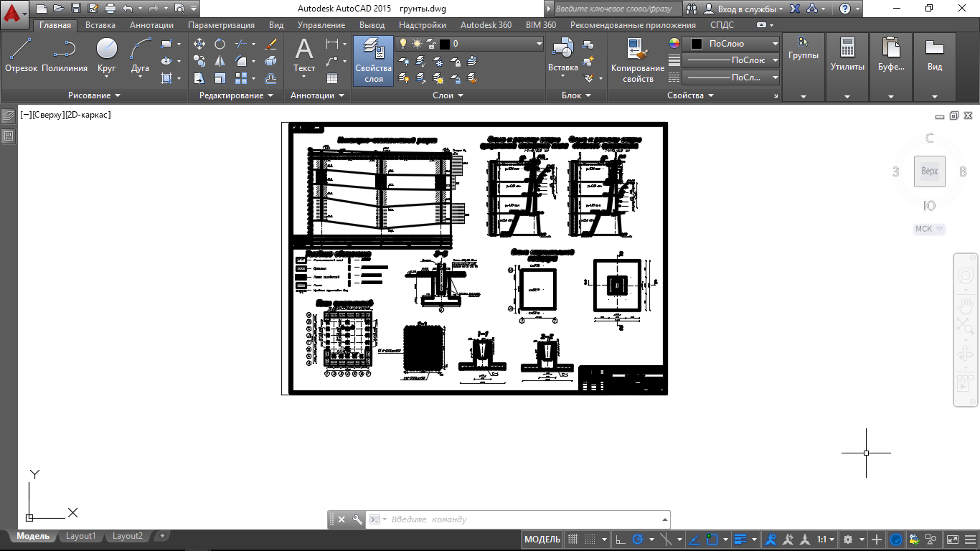
Task: Click Копирование свойств match properties
Action: (638, 61)
